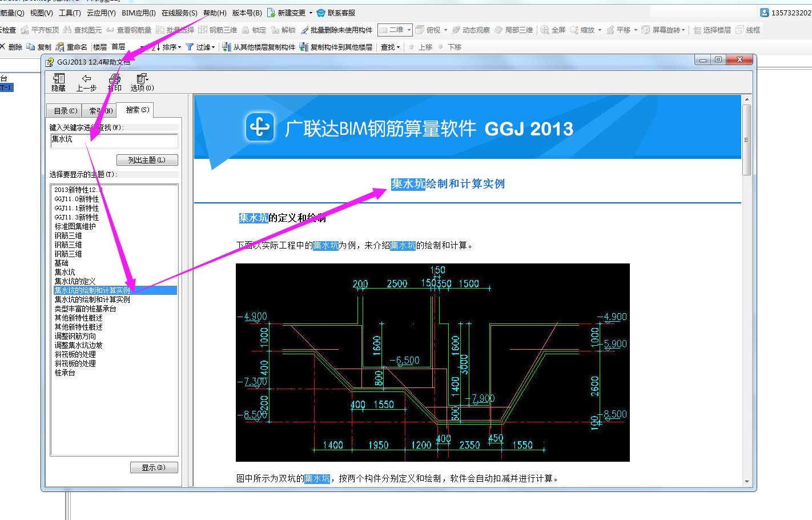Click the CAD sump pit drawing image

click(432, 362)
